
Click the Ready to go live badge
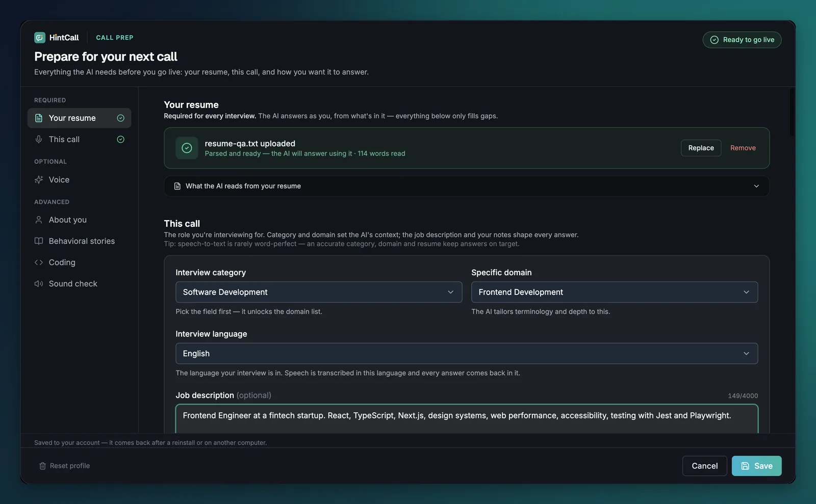pos(742,40)
